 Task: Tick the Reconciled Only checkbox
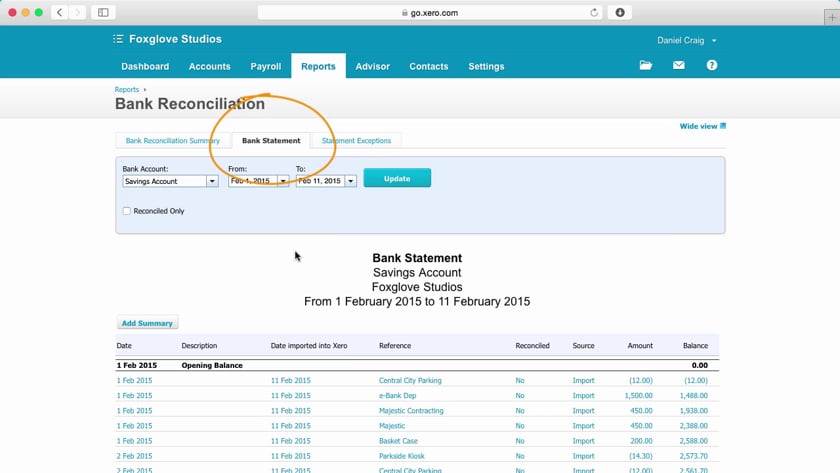click(126, 211)
